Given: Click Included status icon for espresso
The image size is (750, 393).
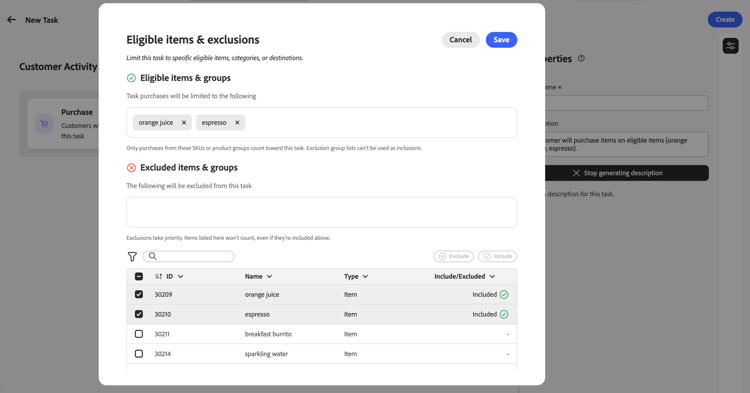Looking at the screenshot, I should 504,314.
